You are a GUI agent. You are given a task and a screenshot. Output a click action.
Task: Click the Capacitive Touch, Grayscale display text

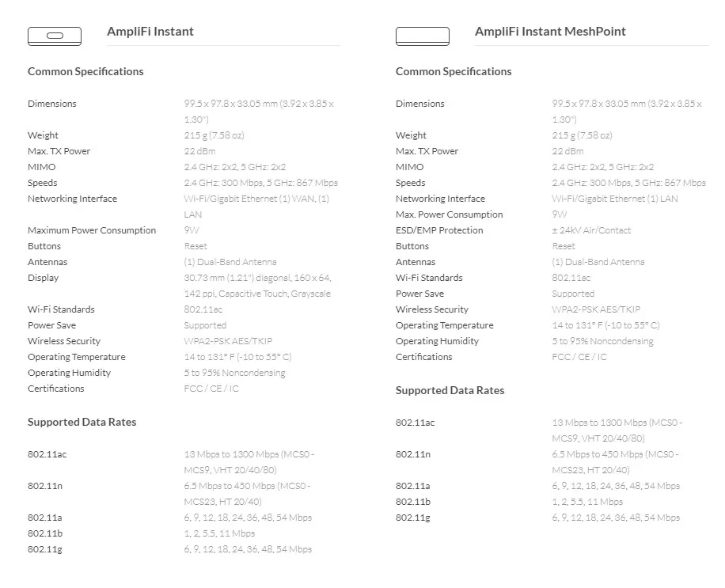click(274, 294)
